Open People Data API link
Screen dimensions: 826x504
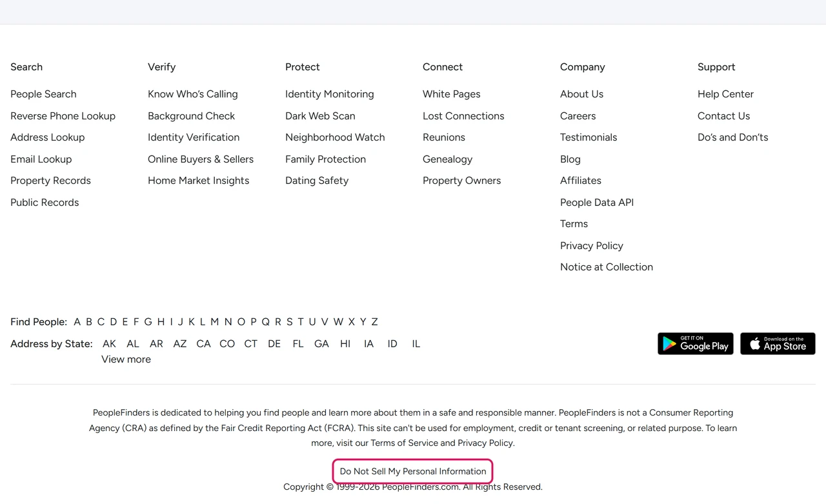[597, 203]
